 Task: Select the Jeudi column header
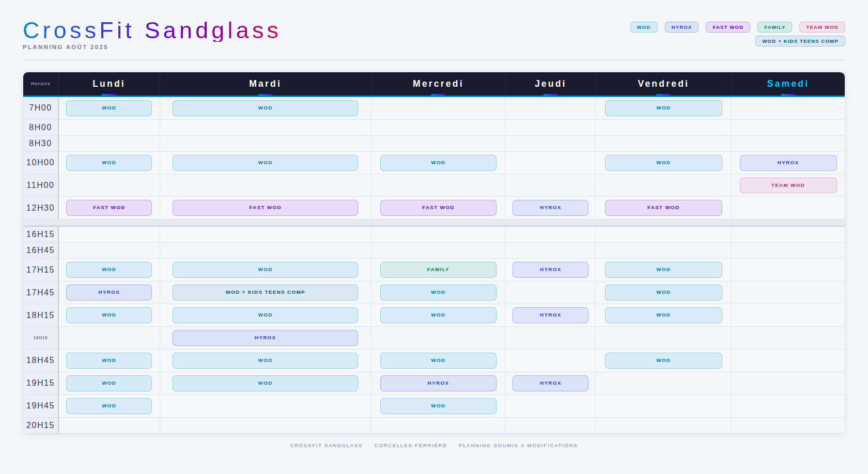click(550, 84)
